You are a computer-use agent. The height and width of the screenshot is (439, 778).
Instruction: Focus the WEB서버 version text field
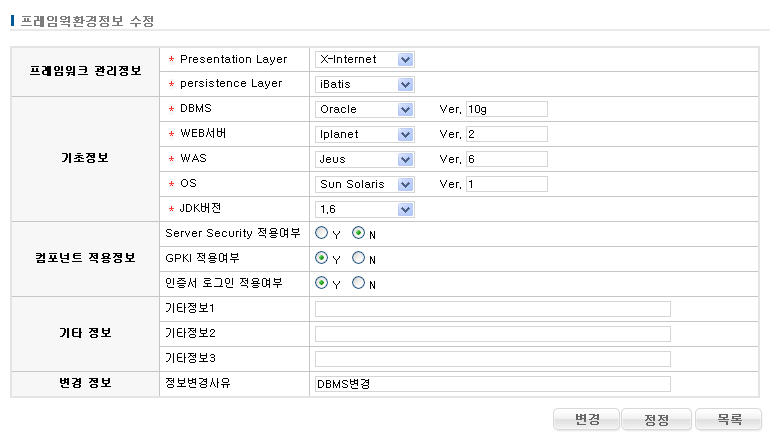(x=506, y=134)
